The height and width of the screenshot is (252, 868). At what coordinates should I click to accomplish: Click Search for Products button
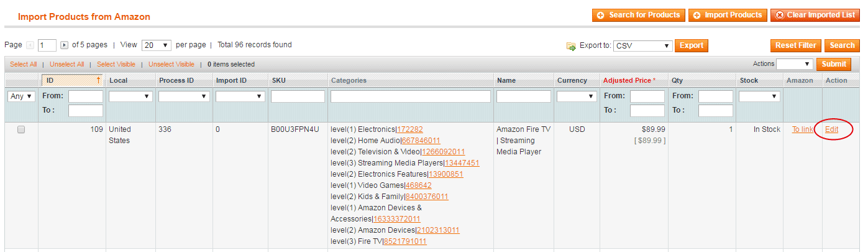[639, 15]
